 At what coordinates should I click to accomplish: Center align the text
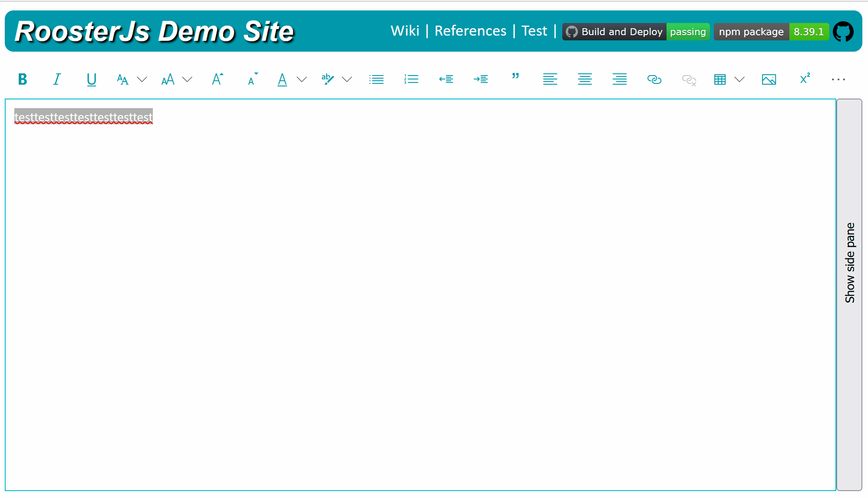click(585, 79)
